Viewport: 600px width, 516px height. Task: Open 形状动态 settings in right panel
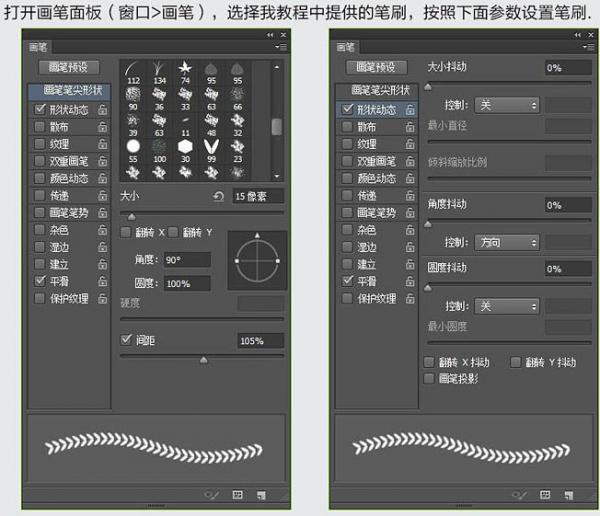(377, 110)
